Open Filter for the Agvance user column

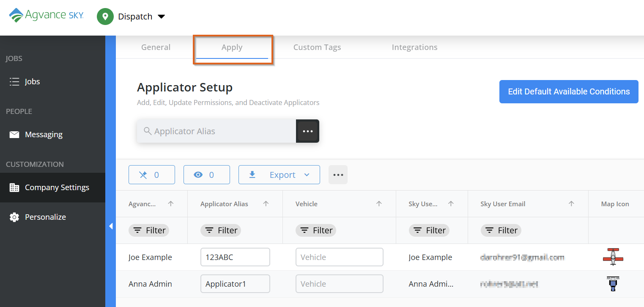click(149, 230)
